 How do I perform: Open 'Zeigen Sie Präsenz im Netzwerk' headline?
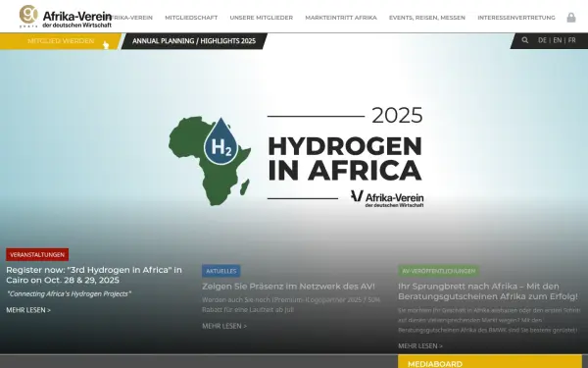pos(288,287)
